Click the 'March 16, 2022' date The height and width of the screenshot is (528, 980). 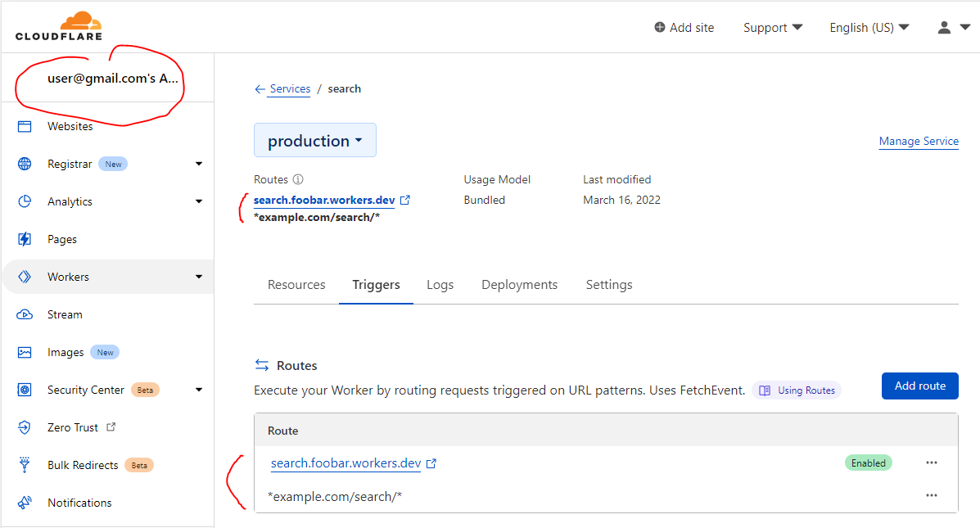(x=621, y=200)
